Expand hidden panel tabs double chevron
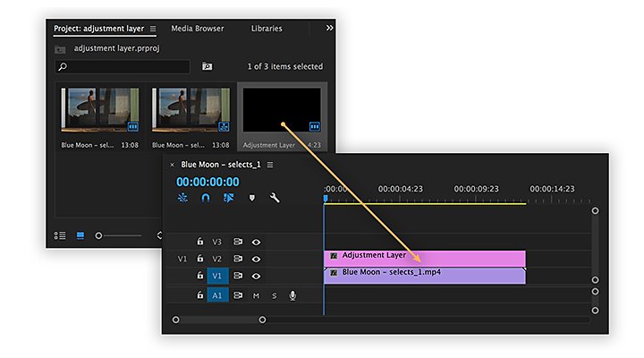This screenshot has height=358, width=644. (329, 28)
